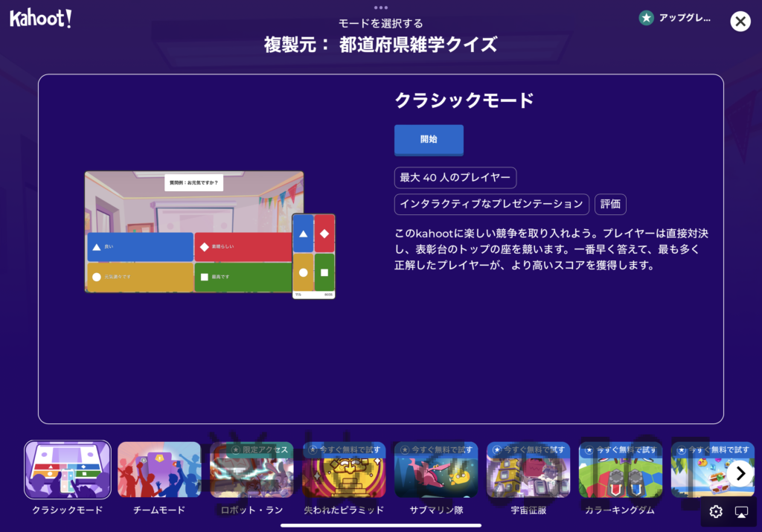Click the カラーキングダム label text
This screenshot has width=762, height=532.
620,510
